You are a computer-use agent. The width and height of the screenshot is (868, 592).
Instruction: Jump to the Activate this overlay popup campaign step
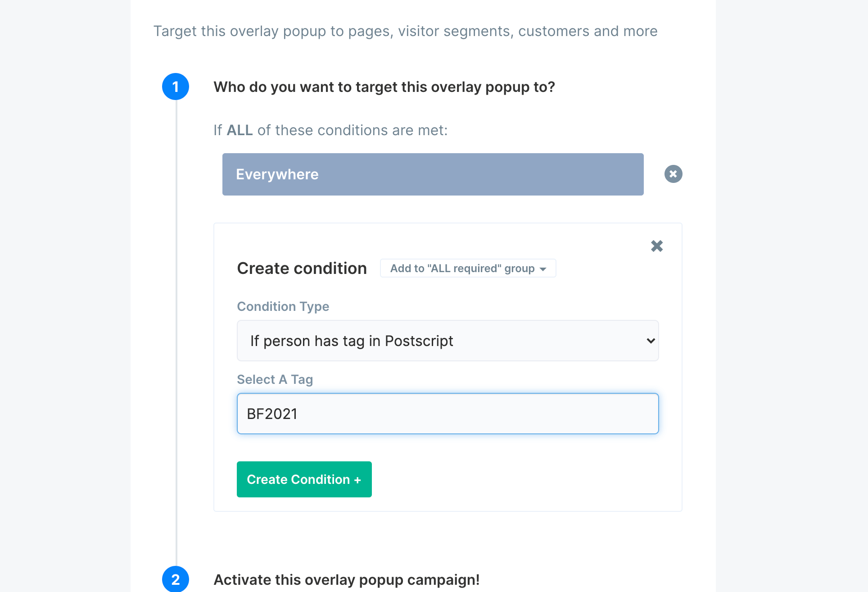click(346, 579)
